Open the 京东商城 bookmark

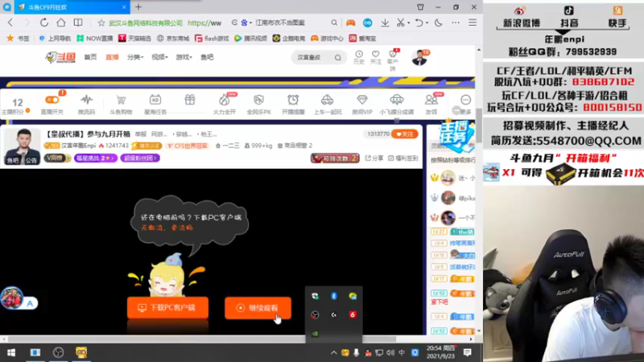pos(173,38)
